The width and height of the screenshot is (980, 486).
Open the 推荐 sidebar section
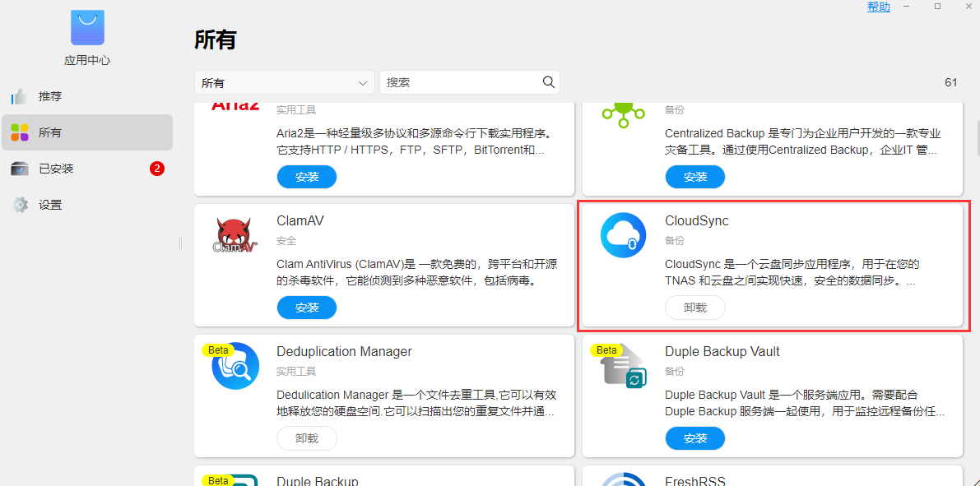[x=50, y=96]
